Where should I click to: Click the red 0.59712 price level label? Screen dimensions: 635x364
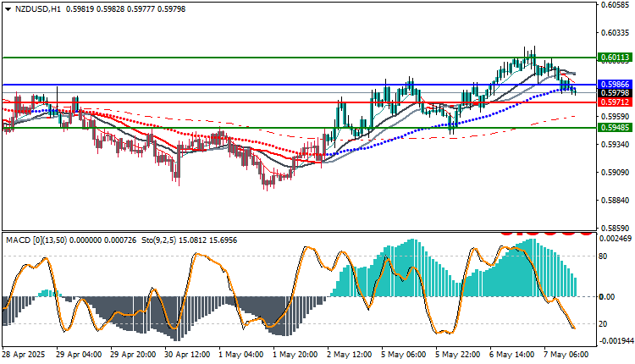click(615, 102)
